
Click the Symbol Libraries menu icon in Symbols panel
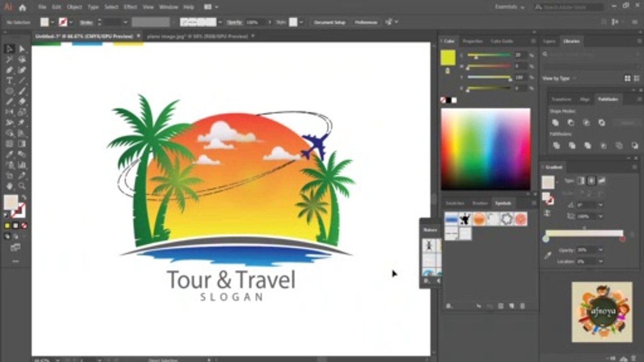coord(449,306)
